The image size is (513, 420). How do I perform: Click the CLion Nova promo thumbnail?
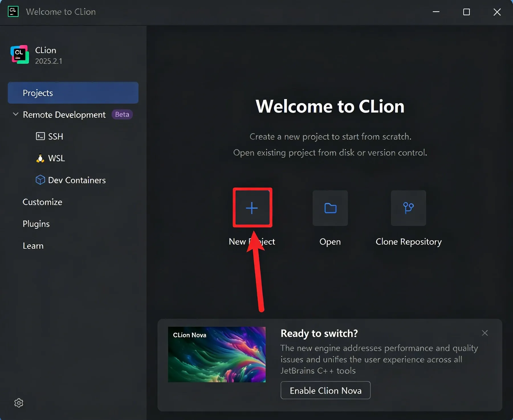(217, 355)
